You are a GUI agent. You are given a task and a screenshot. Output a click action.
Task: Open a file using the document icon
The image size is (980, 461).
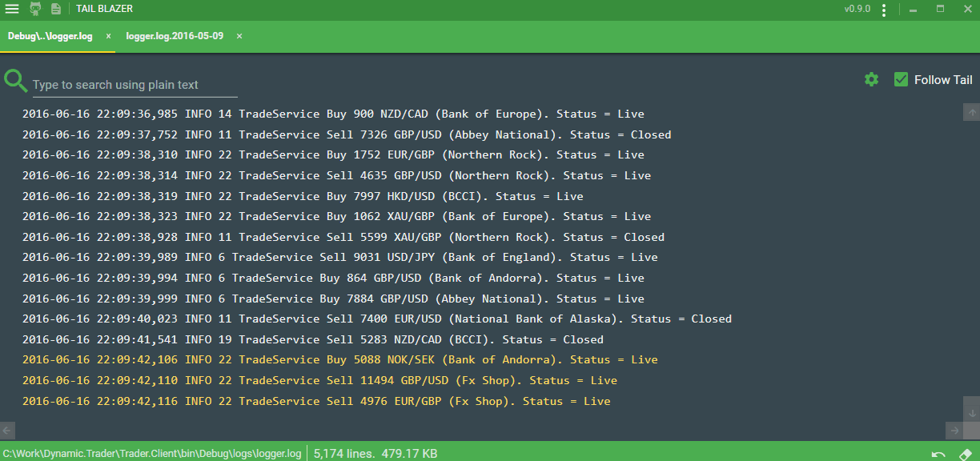[54, 10]
